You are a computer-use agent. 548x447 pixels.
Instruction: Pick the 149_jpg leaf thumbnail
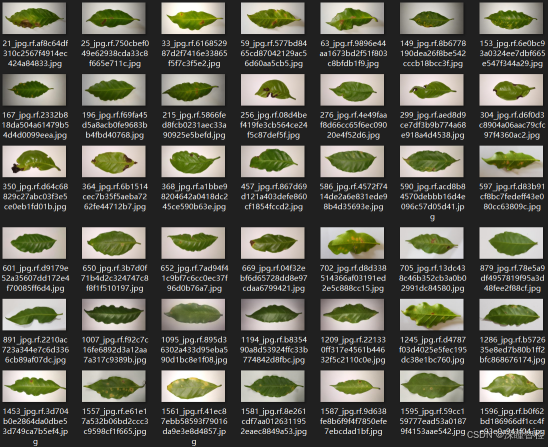(432, 18)
